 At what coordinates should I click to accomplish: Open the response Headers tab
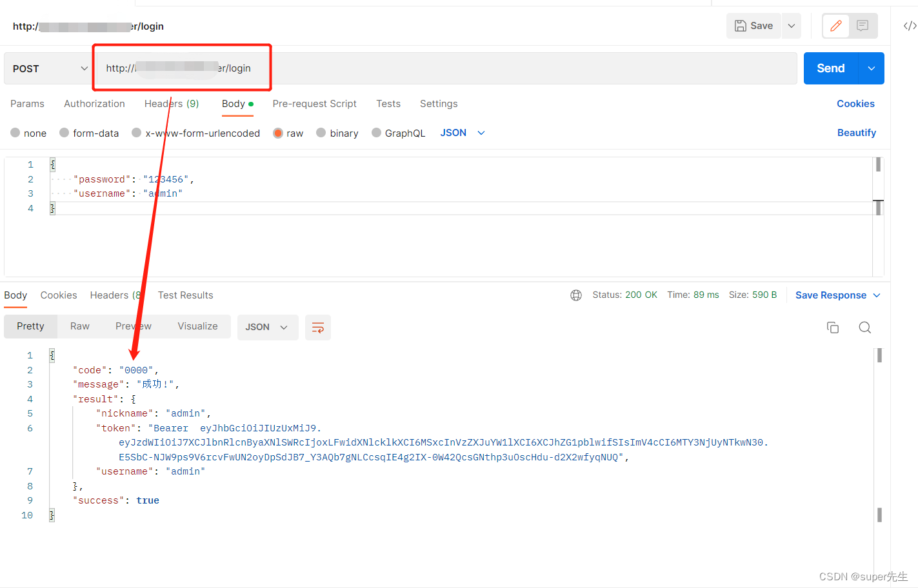pyautogui.click(x=116, y=295)
